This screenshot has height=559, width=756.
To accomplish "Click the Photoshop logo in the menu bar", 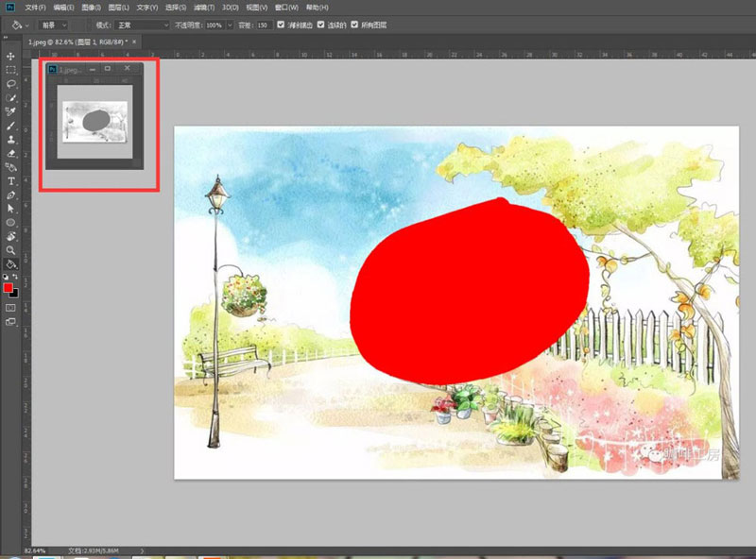I will point(9,7).
